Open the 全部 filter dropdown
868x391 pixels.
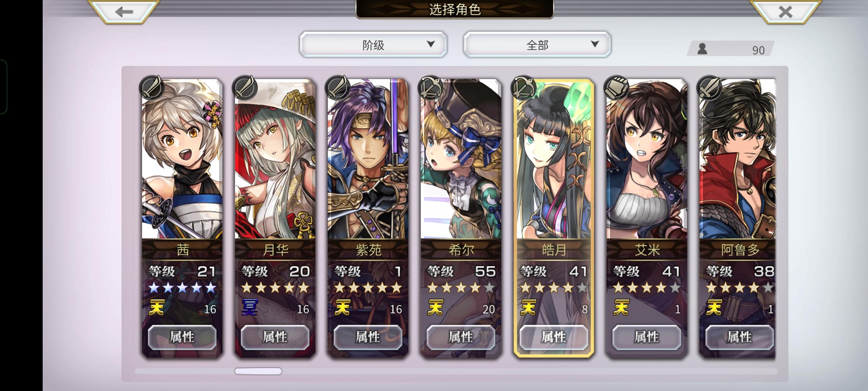[x=537, y=45]
